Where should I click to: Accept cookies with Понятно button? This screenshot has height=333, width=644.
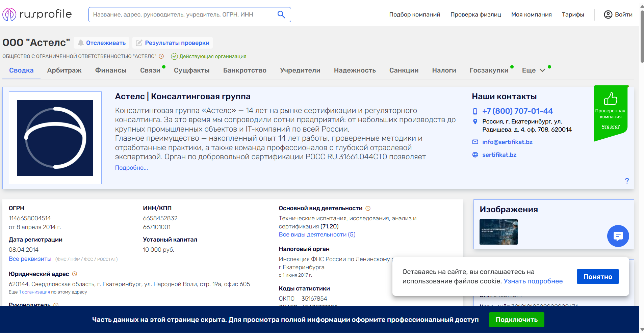[598, 277]
